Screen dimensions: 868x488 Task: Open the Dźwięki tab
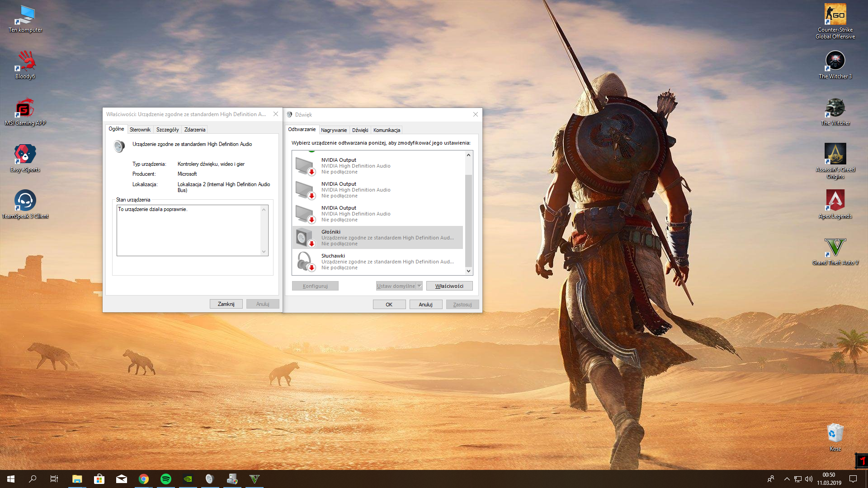360,130
